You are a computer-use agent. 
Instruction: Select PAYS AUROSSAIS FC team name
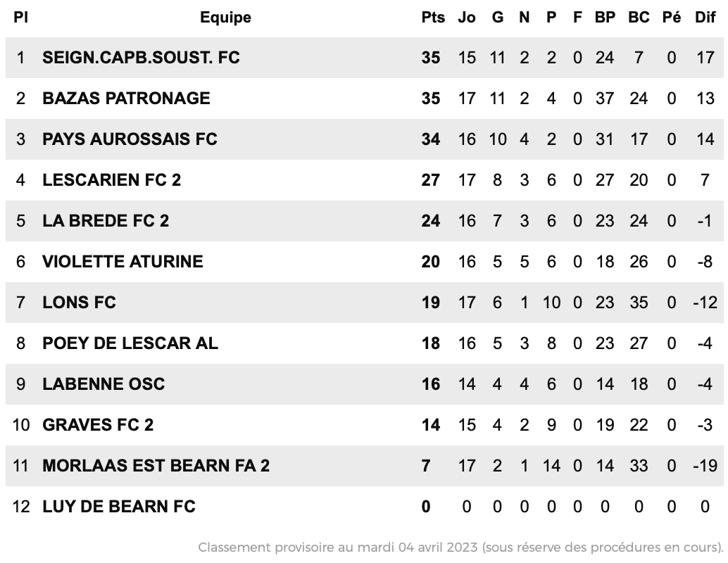[130, 139]
